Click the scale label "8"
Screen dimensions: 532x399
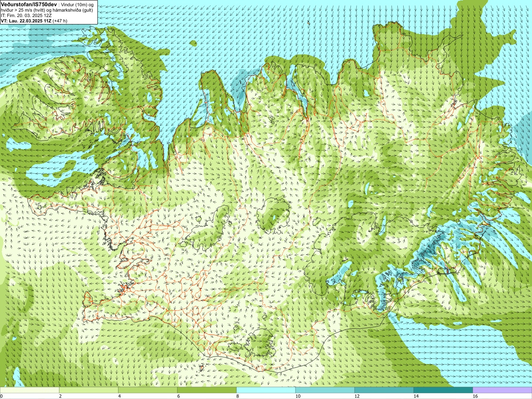pyautogui.click(x=238, y=396)
